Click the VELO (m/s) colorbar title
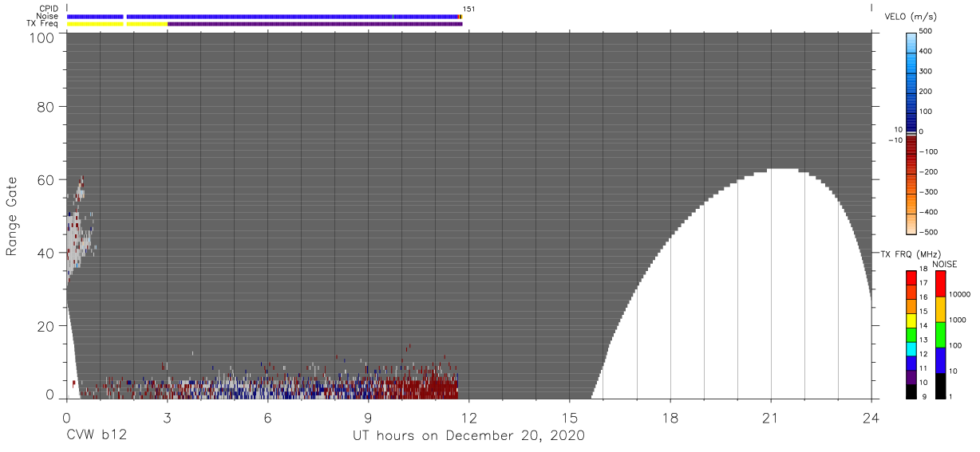This screenshot has height=452, width=980. pos(911,16)
